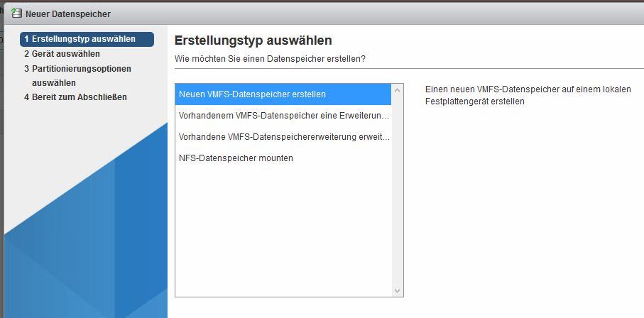Image resolution: width=644 pixels, height=318 pixels.
Task: Click the list scrollbar down arrow
Action: [397, 290]
